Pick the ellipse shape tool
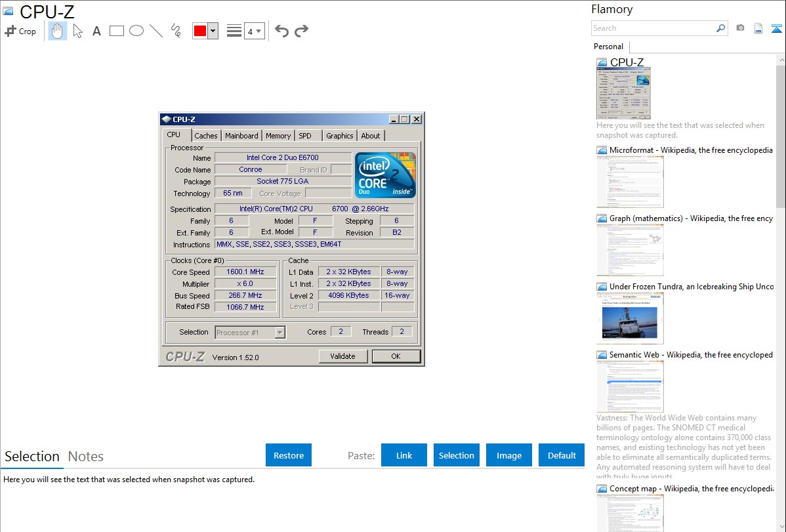The image size is (786, 532). pyautogui.click(x=136, y=31)
